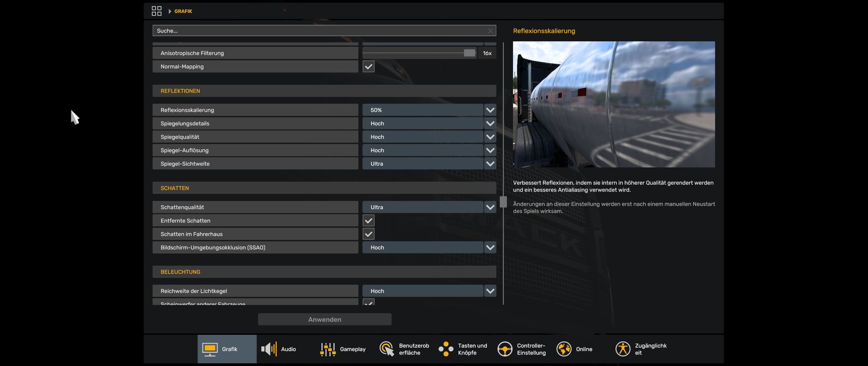Screen dimensions: 868x366
Task: Open the Online globe icon
Action: coord(564,349)
